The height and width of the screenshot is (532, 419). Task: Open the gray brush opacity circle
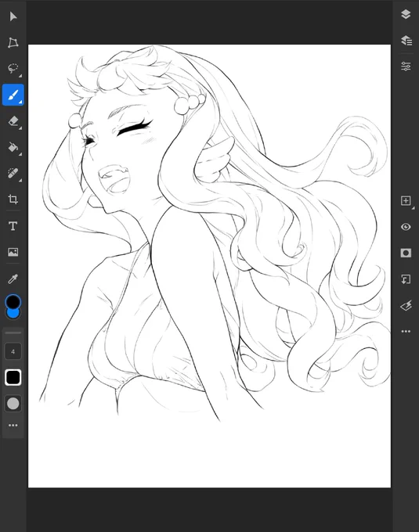click(13, 404)
